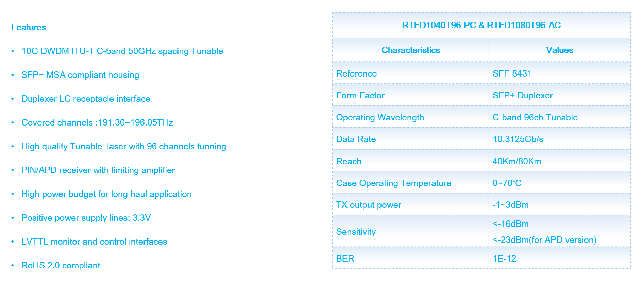Click the Positive power supply lines 3.3V text
This screenshot has height=283, width=644.
(x=86, y=218)
